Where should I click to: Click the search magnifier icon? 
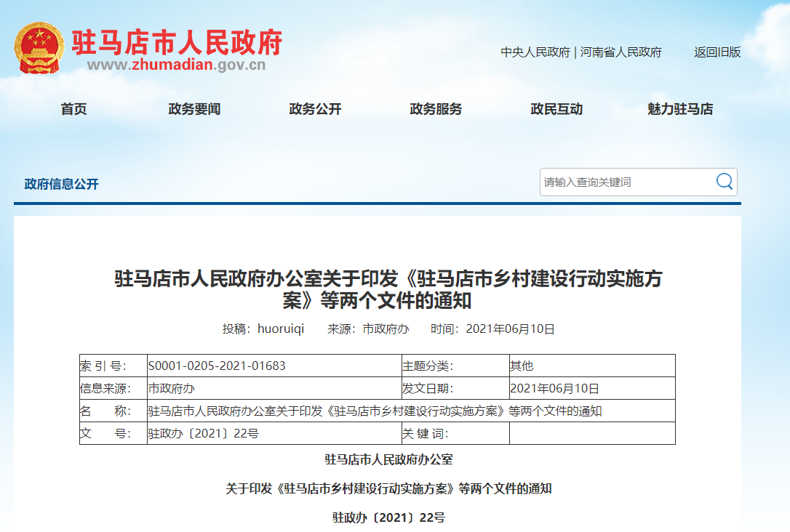[x=725, y=181]
